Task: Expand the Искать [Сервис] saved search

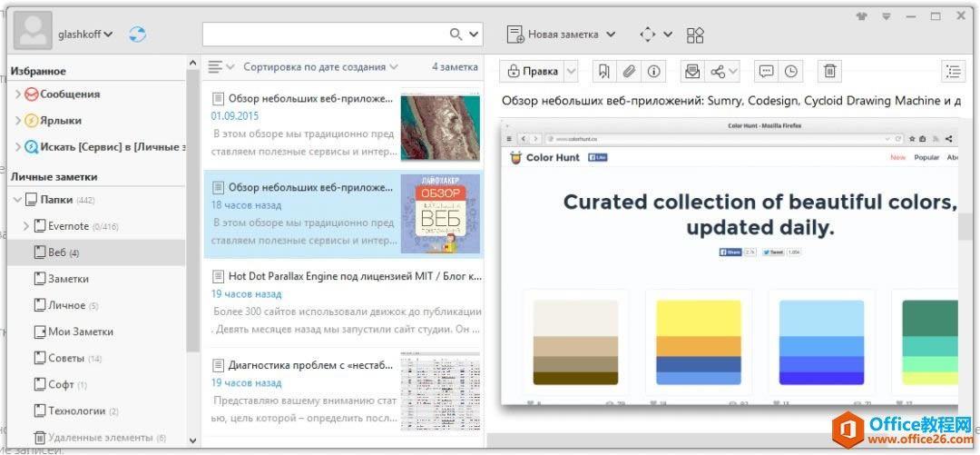Action: (x=17, y=147)
